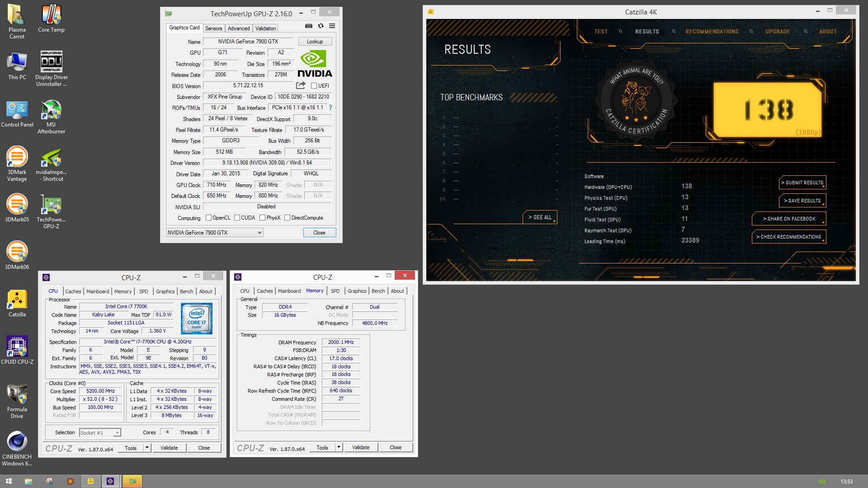The width and height of the screenshot is (868, 488).
Task: Toggle the PhysX checkbox
Action: [x=262, y=218]
